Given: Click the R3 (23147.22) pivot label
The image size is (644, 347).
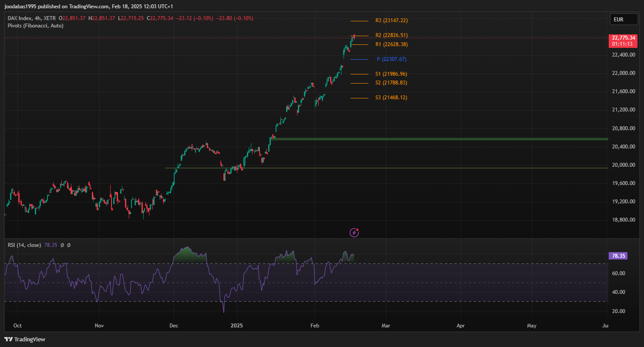Looking at the screenshot, I should 391,20.
